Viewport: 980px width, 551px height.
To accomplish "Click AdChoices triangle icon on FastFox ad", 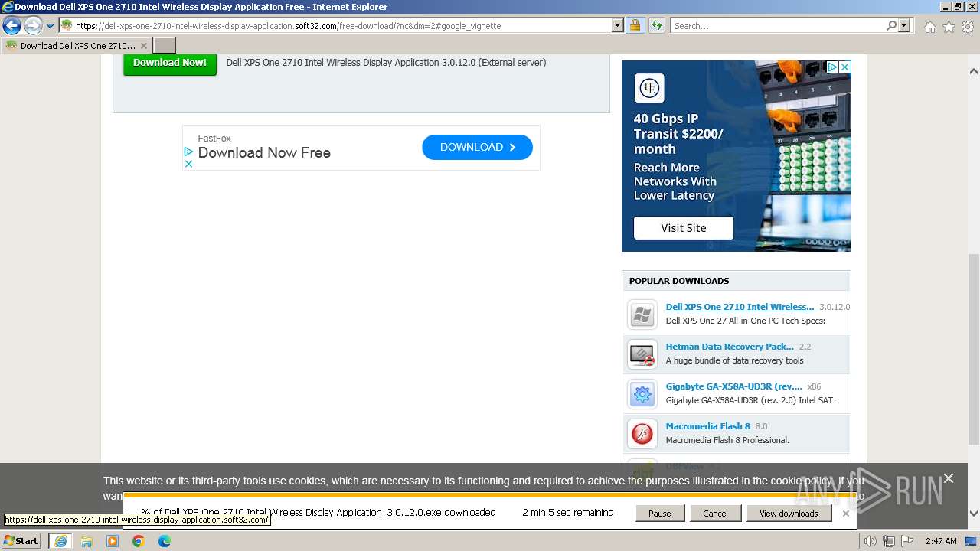I will tap(188, 152).
